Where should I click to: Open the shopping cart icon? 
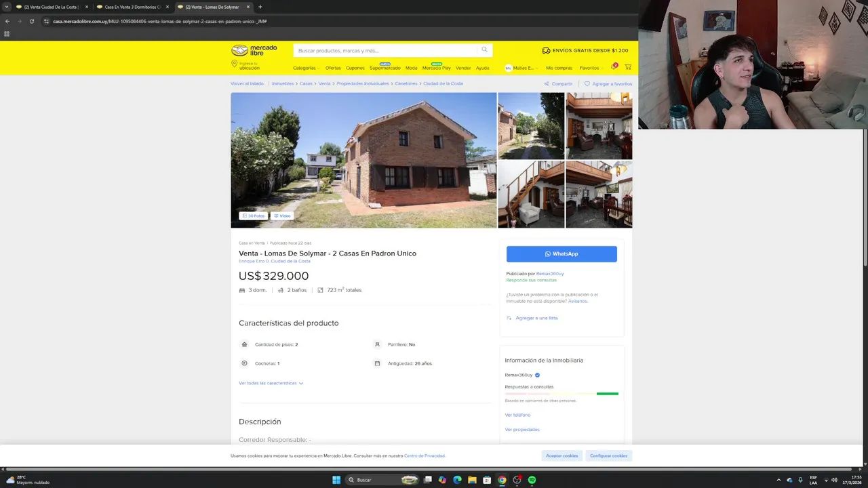[628, 67]
